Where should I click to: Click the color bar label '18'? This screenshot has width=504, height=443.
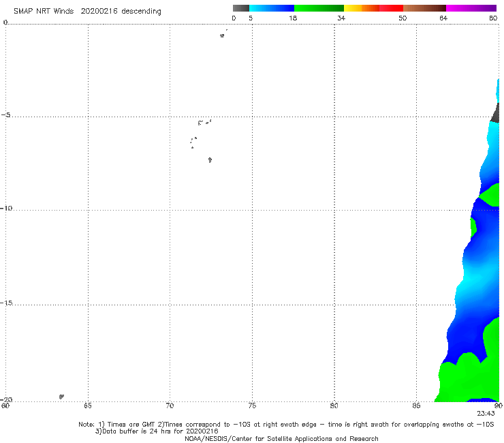(x=293, y=18)
